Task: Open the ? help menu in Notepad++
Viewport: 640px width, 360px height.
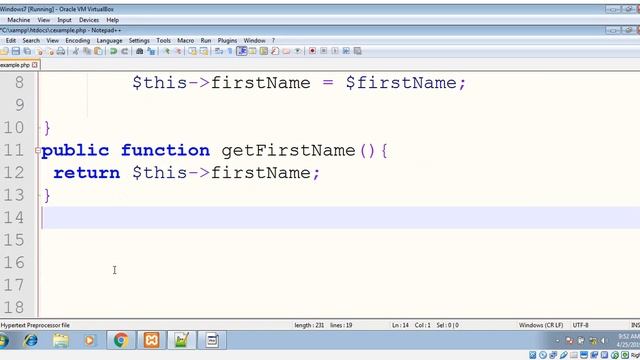Action: [273, 40]
